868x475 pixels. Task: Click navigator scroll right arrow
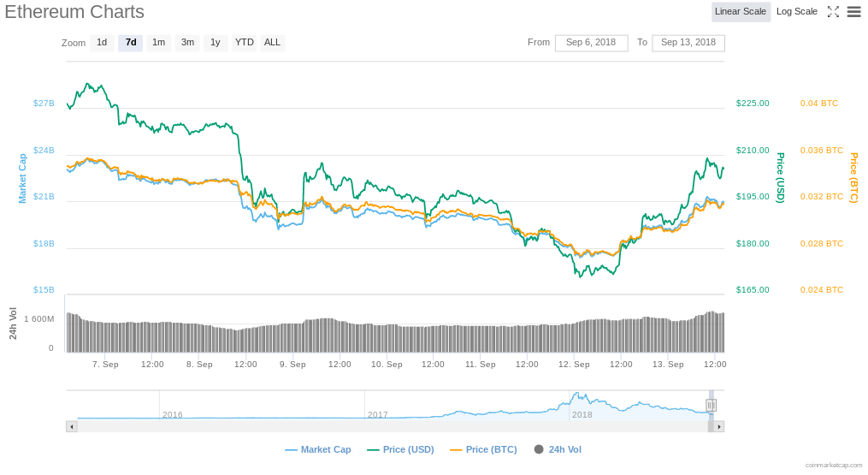coord(719,427)
